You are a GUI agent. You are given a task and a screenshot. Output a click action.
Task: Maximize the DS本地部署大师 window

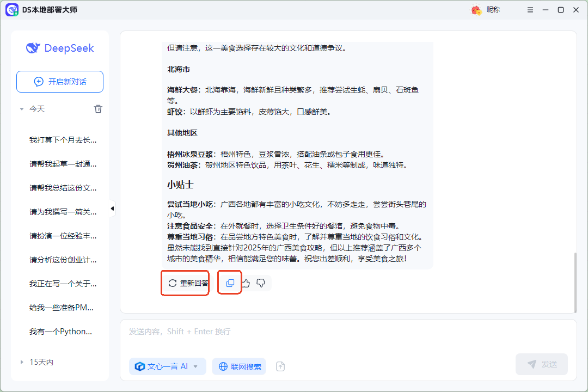(561, 10)
